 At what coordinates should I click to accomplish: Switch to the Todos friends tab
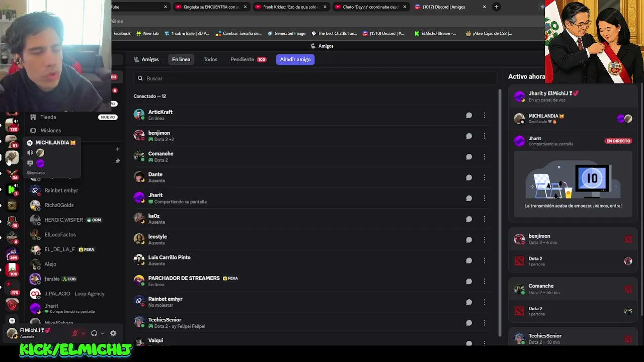click(210, 59)
